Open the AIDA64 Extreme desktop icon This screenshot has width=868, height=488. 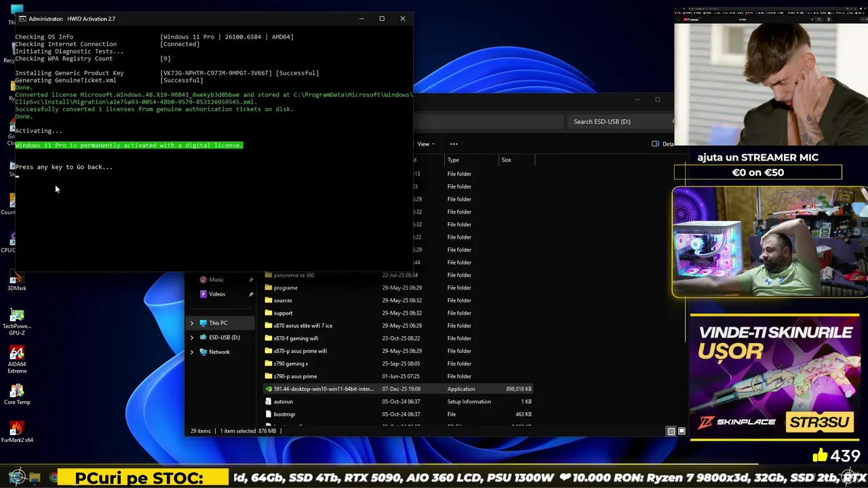coord(17,361)
